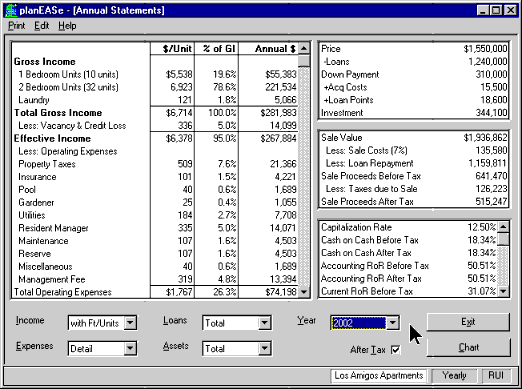Open the Print menu
The height and width of the screenshot is (389, 522).
tap(17, 26)
